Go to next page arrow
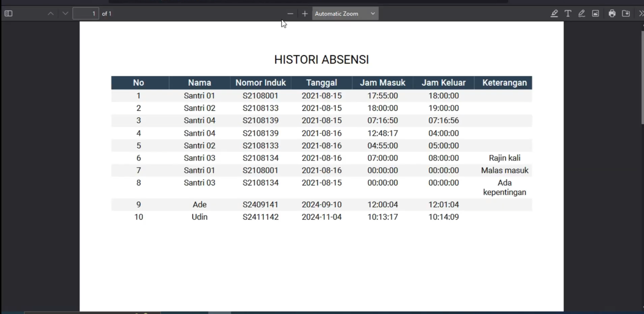Viewport: 644px width, 314px height. 65,13
